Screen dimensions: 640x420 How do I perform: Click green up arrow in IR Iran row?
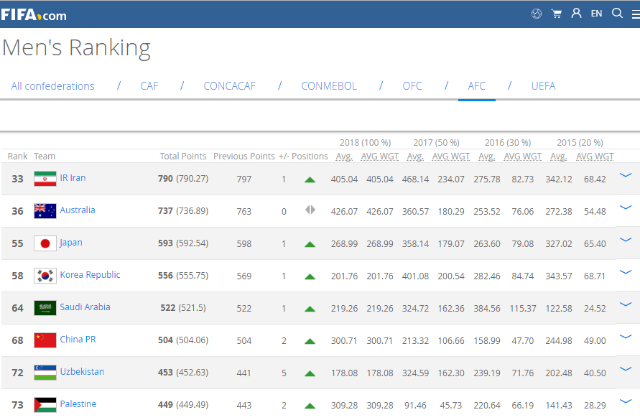pos(310,180)
